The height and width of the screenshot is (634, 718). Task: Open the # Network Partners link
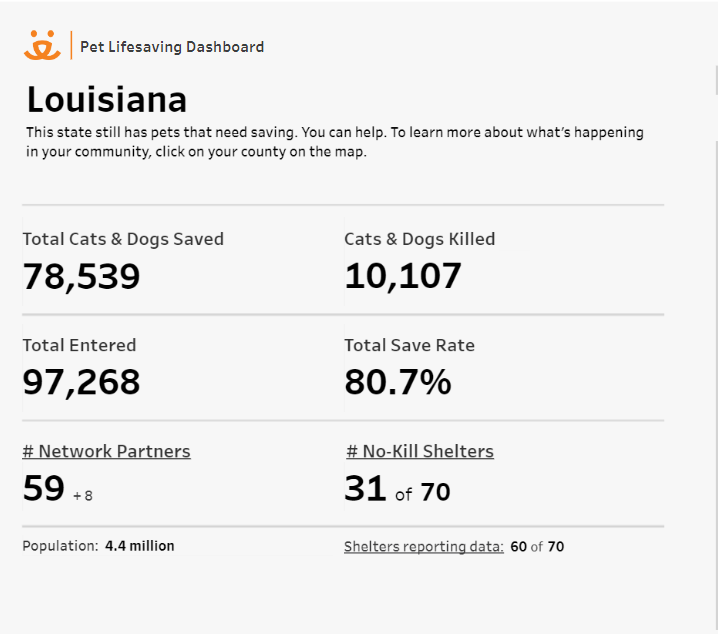(x=106, y=451)
